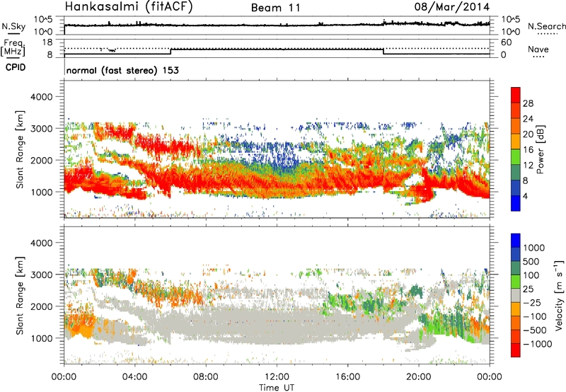Click the N.Search legend label
This screenshot has width=566, height=392.
546,26
